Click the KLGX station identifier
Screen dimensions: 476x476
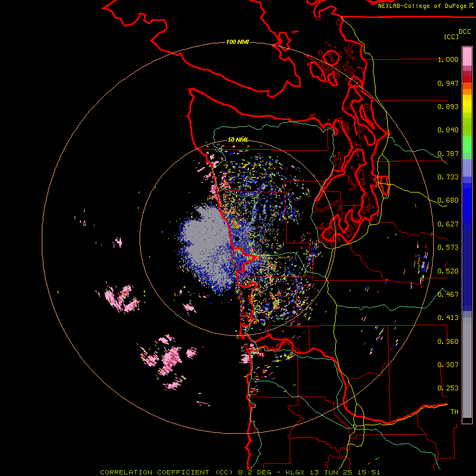point(295,472)
